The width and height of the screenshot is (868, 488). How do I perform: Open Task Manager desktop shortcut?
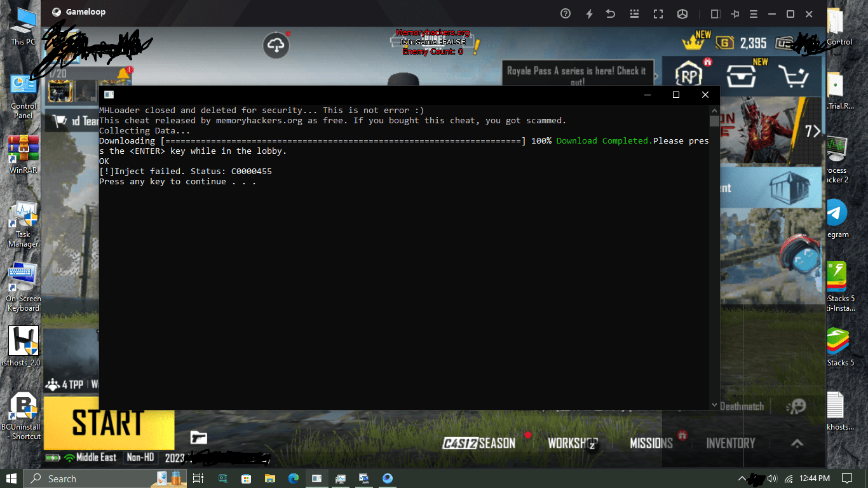24,224
